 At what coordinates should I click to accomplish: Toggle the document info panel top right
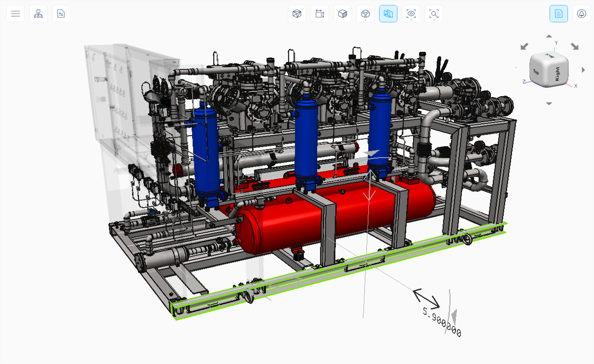tap(559, 14)
